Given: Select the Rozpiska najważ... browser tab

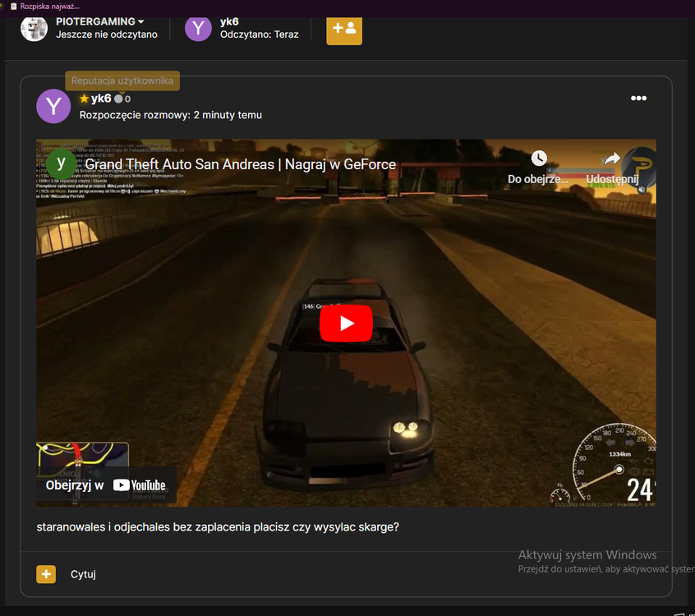Looking at the screenshot, I should pos(44,7).
